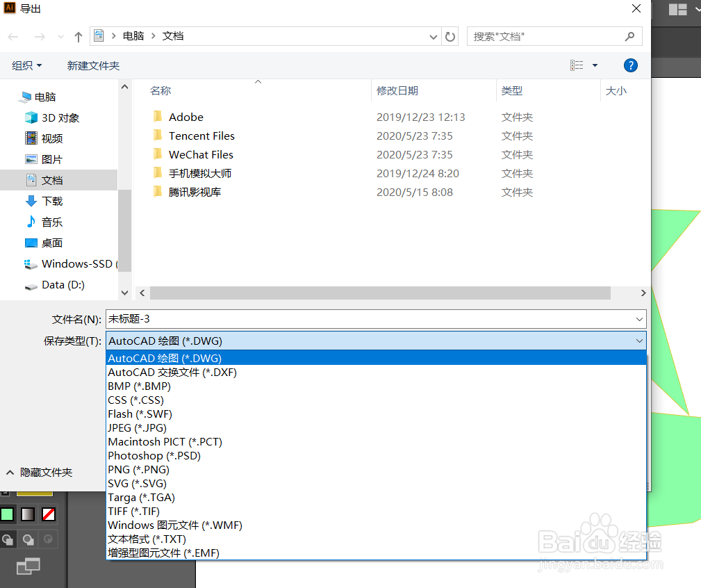This screenshot has height=588, width=701.
Task: Click the 电脑 breadcrumb segment
Action: pyautogui.click(x=133, y=36)
